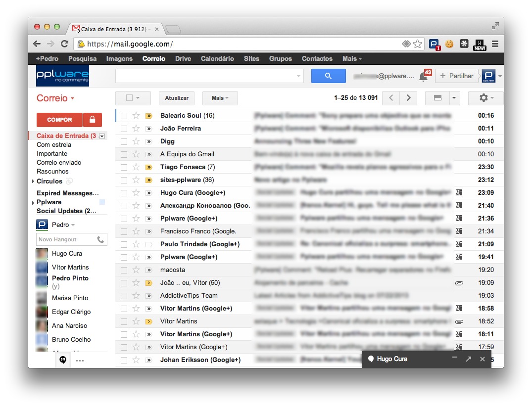Open the Com estrela folder
The image size is (532, 407).
tap(54, 145)
